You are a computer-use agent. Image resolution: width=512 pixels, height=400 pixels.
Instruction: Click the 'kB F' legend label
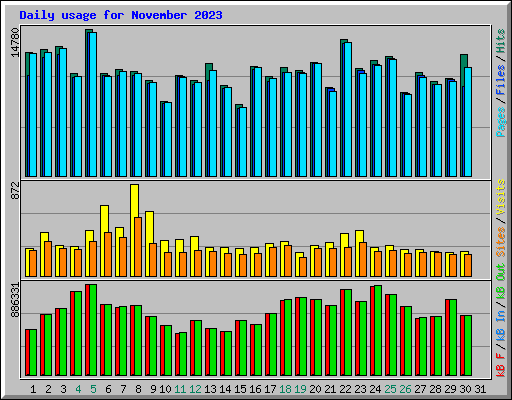point(501,365)
